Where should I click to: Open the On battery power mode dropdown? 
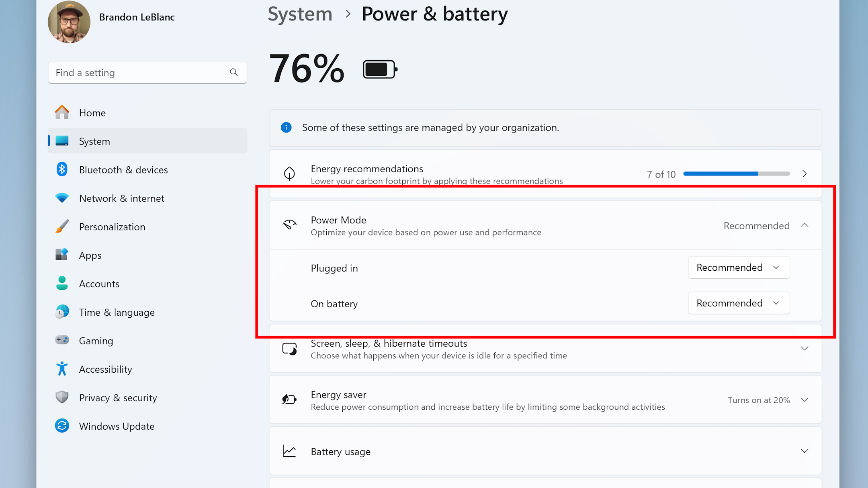pyautogui.click(x=739, y=303)
